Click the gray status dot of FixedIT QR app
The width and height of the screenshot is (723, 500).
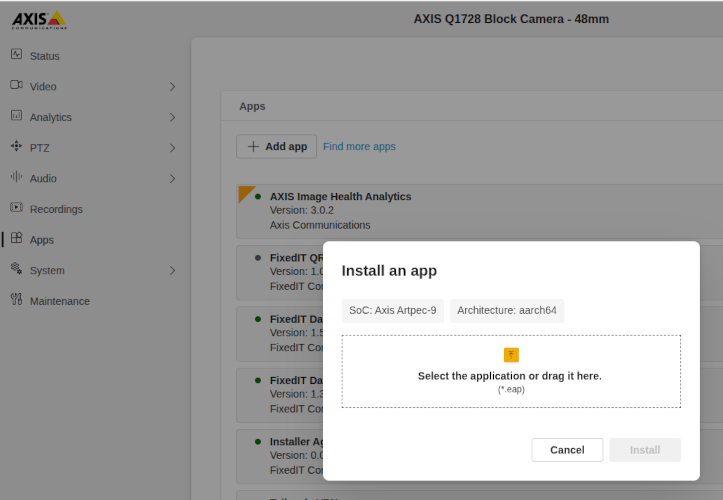[258, 258]
